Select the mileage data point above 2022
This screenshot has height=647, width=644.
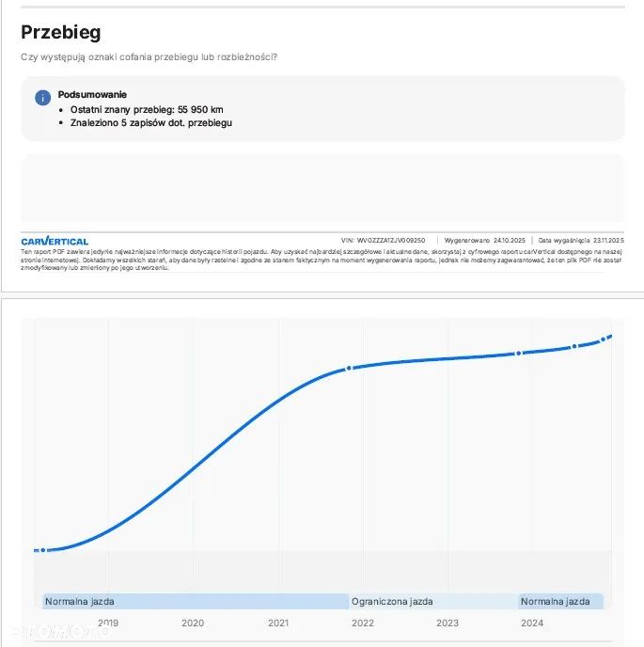(349, 368)
